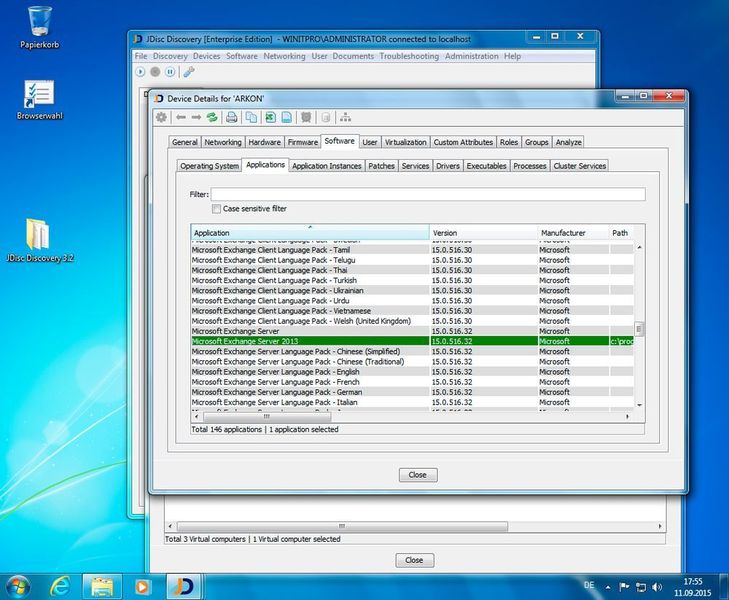Open the Executables sub-tab
Image resolution: width=729 pixels, height=600 pixels.
(486, 166)
